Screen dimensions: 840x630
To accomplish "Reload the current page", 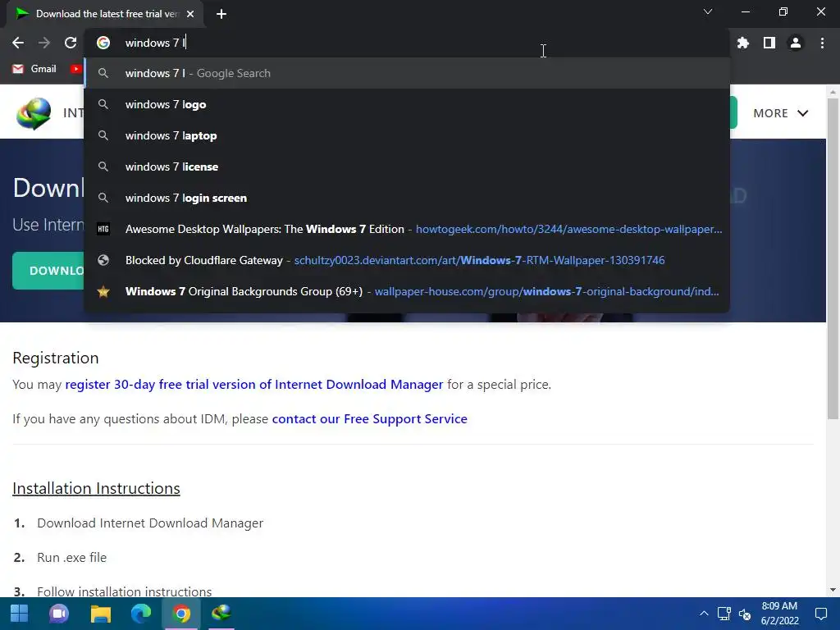I will tap(71, 43).
